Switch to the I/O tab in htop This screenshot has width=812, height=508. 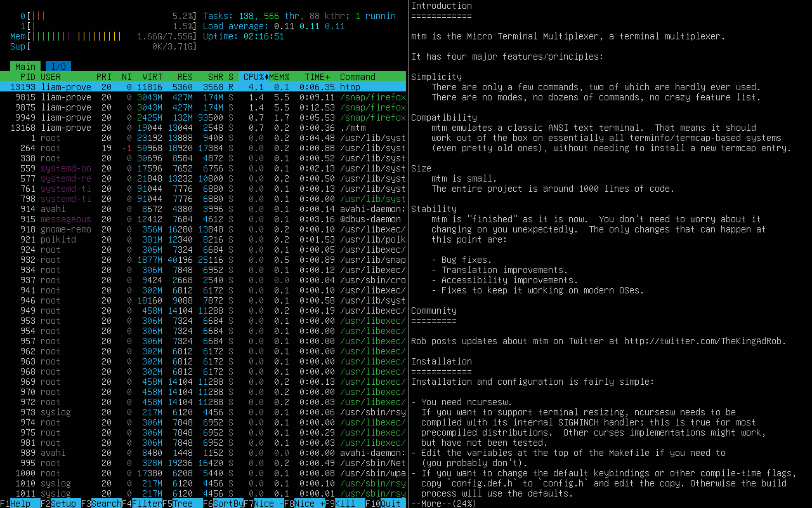tap(58, 67)
